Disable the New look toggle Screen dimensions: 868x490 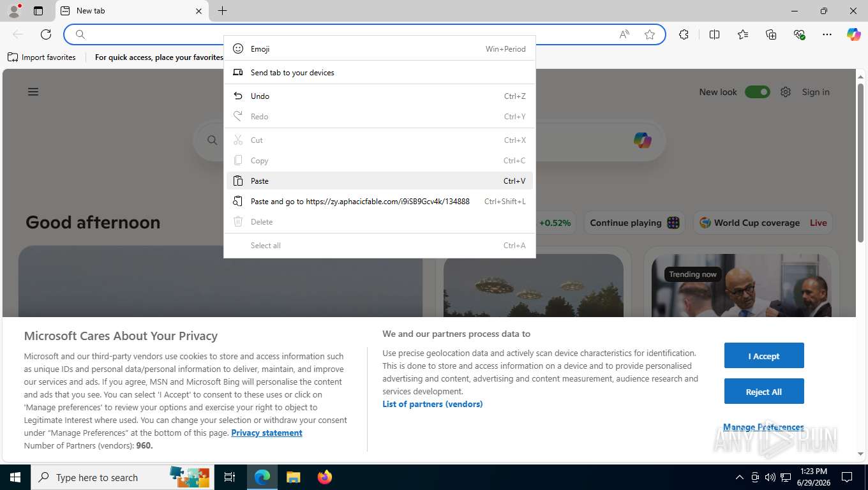click(758, 92)
